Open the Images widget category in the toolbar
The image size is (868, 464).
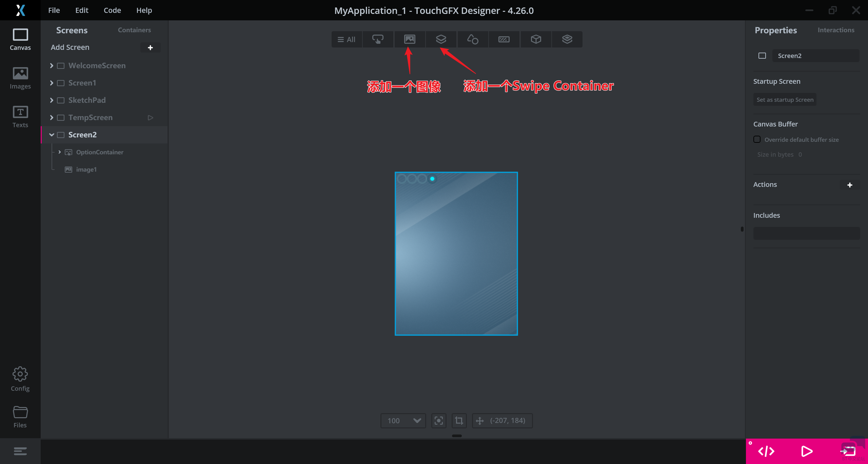[x=410, y=39]
